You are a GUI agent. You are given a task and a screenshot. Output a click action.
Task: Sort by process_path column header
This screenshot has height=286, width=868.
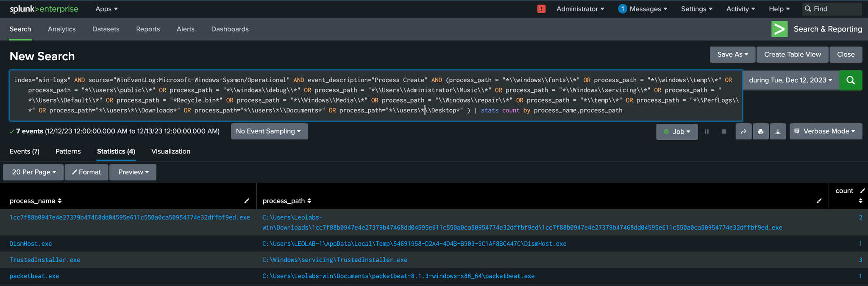pyautogui.click(x=287, y=201)
